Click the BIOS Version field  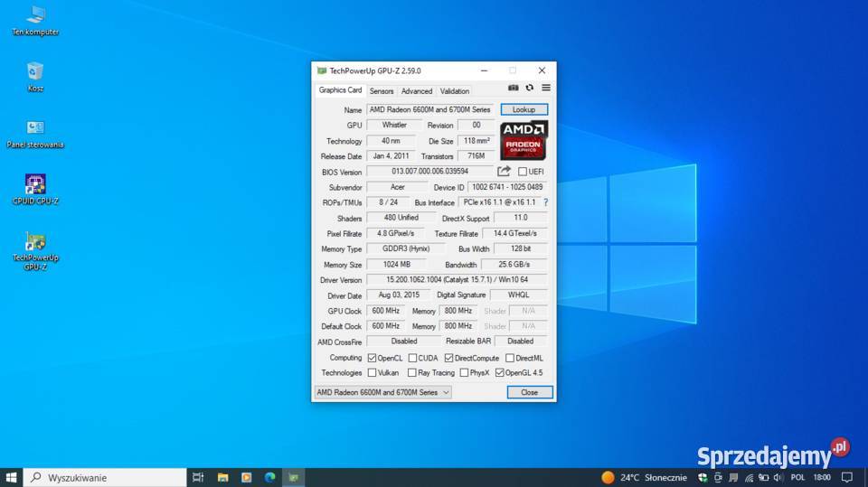[x=430, y=172]
